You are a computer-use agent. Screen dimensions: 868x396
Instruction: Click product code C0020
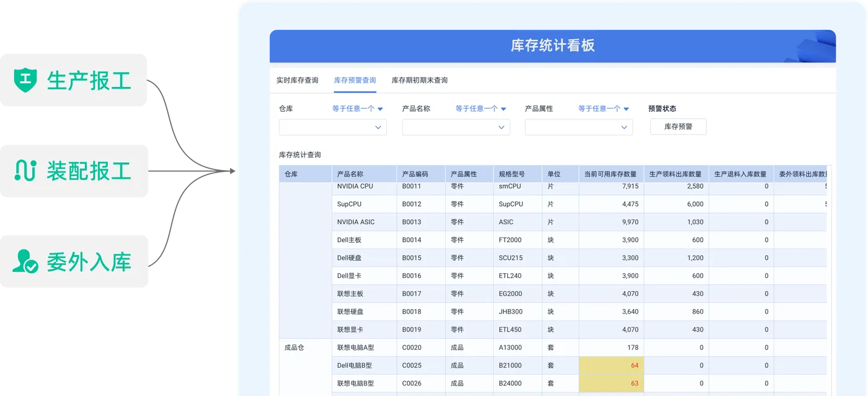(x=412, y=348)
